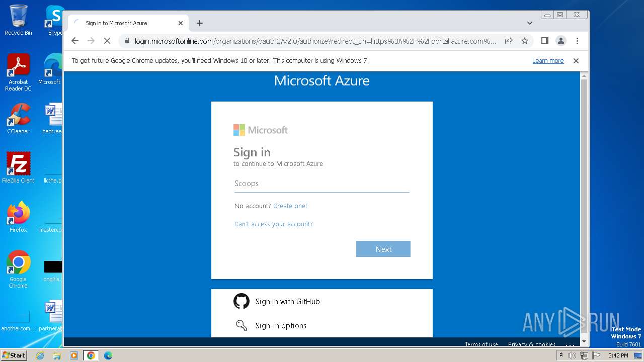Click the address bar URL
644x362 pixels.
pyautogui.click(x=315, y=41)
